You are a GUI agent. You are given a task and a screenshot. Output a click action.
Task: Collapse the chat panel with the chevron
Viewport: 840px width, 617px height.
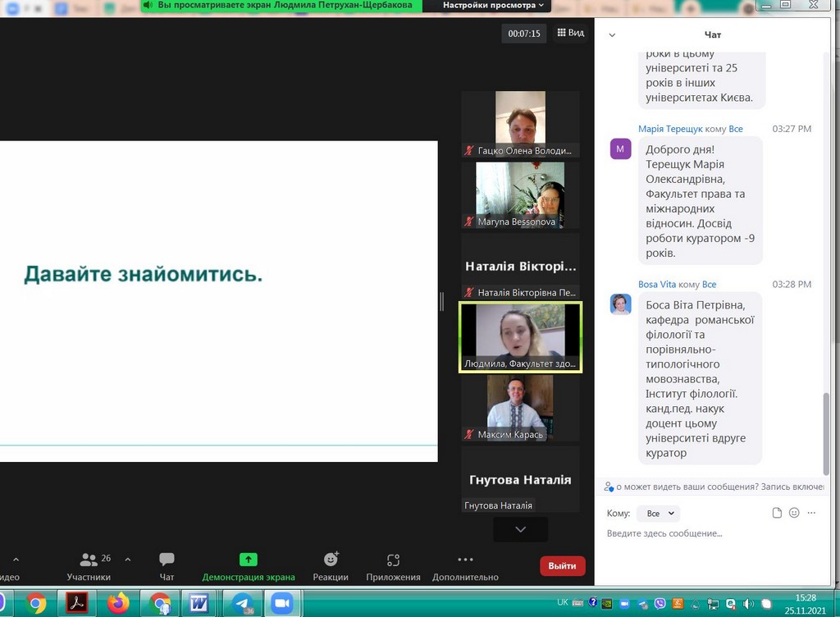coord(612,35)
